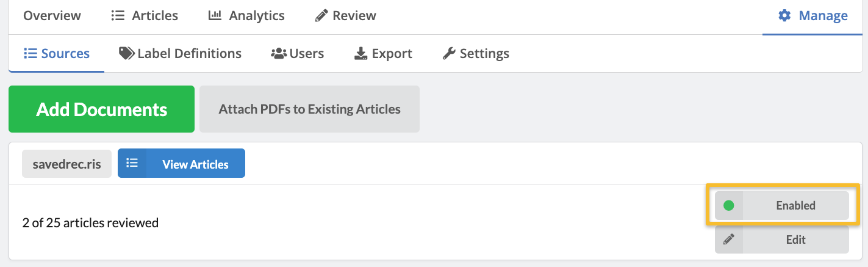Image resolution: width=868 pixels, height=267 pixels.
Task: Go to the Articles tab
Action: 155,16
